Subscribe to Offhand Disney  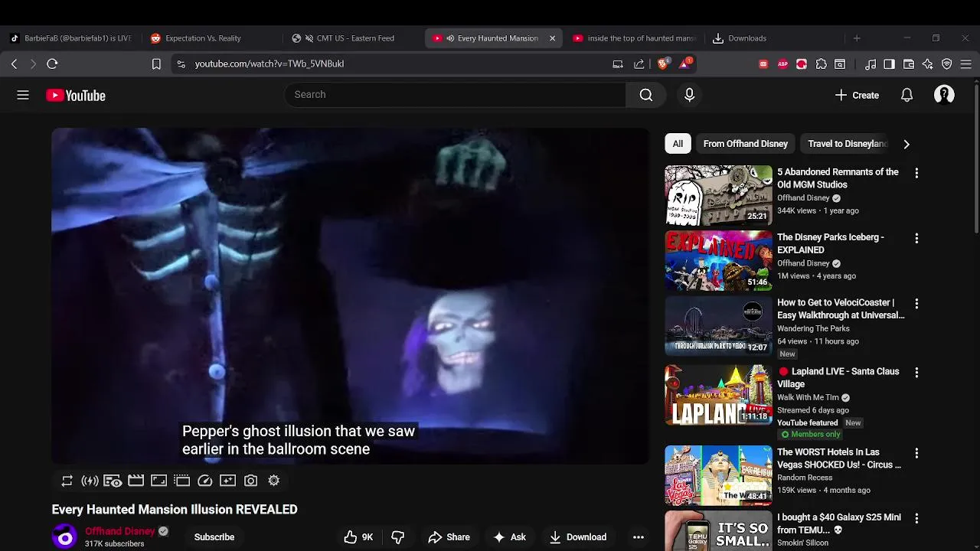click(x=214, y=537)
